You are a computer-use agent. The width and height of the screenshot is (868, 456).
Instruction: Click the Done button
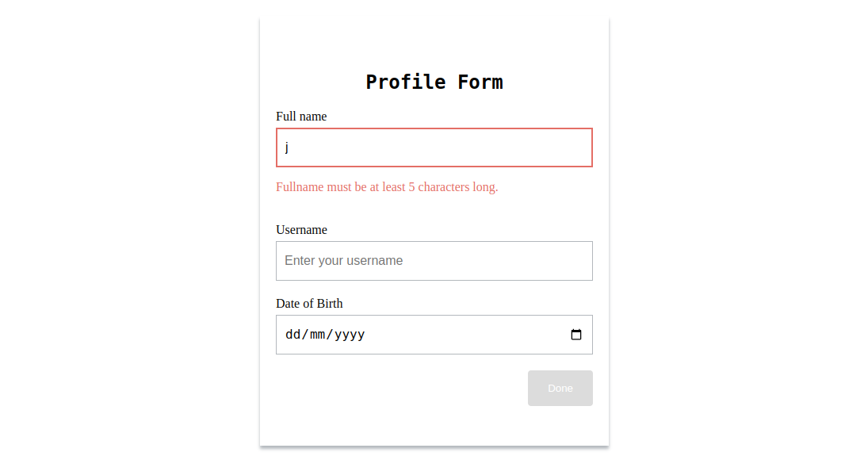pyautogui.click(x=560, y=389)
